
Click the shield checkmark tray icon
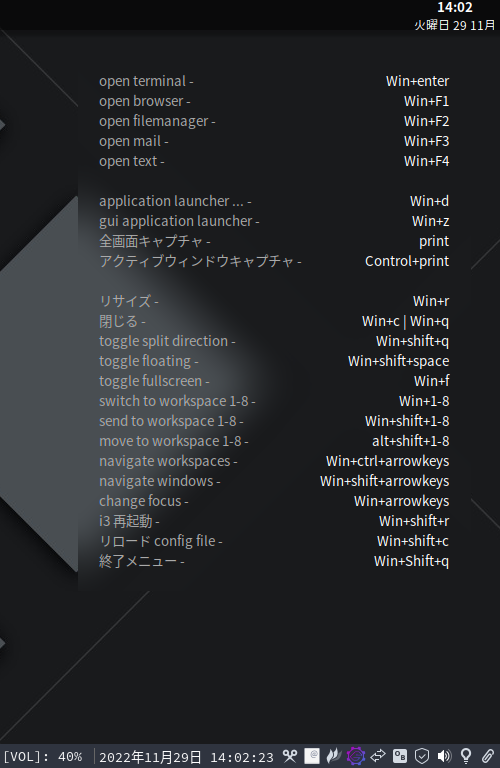coord(422,756)
